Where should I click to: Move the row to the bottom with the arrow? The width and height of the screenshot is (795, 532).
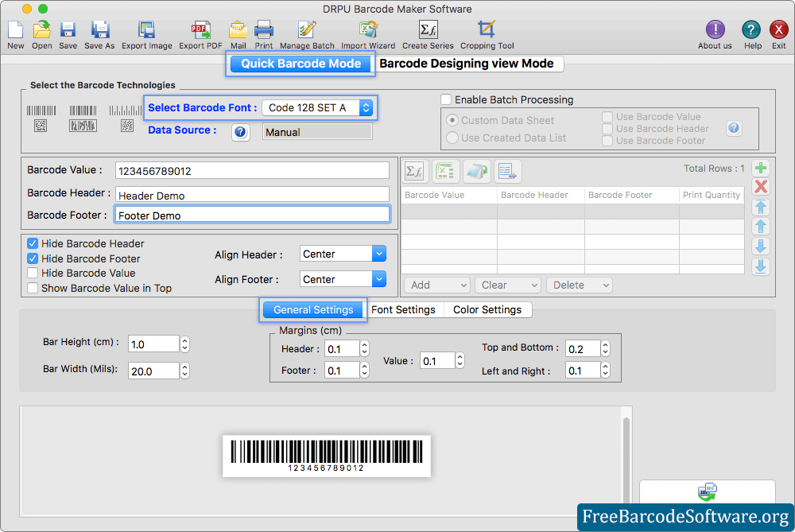click(761, 266)
